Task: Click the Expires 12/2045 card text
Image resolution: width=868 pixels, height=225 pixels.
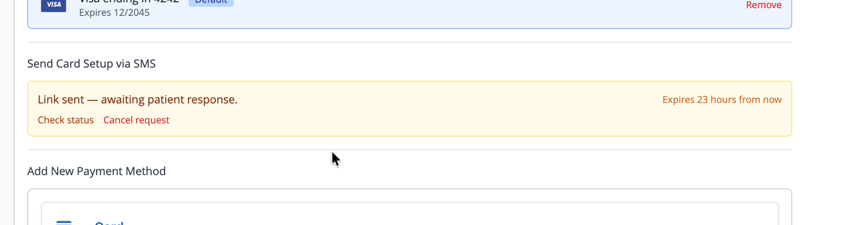Action: [x=114, y=12]
